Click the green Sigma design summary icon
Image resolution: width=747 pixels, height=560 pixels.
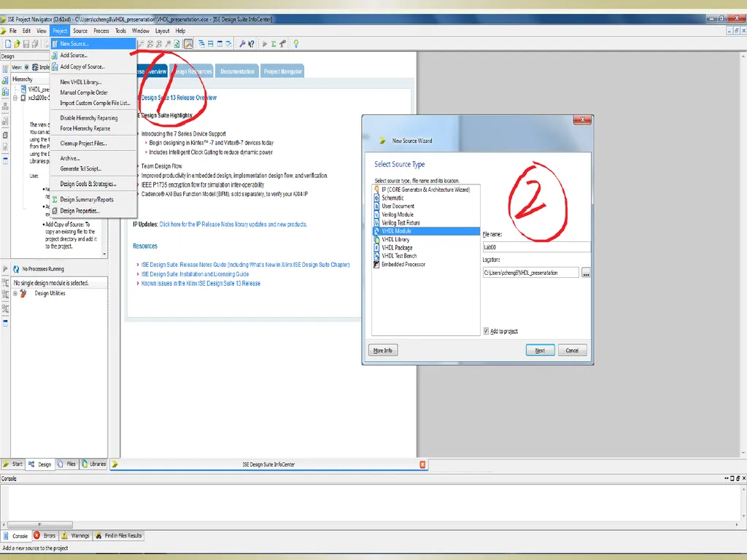click(274, 44)
